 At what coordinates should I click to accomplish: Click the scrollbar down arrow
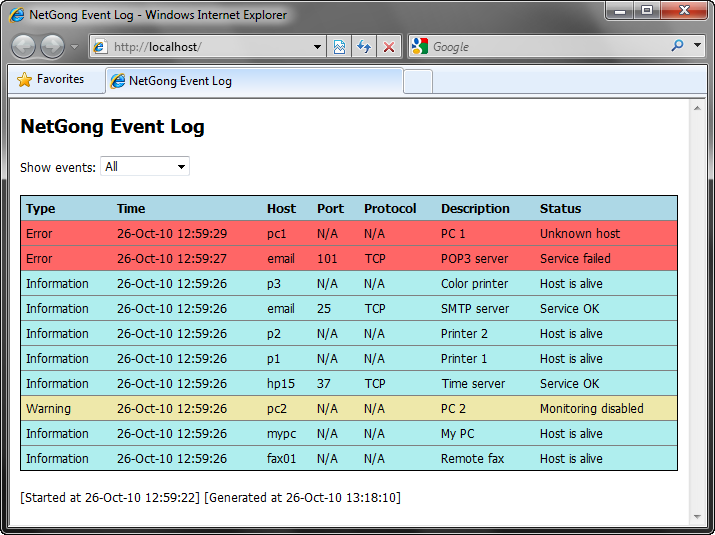pyautogui.click(x=697, y=517)
